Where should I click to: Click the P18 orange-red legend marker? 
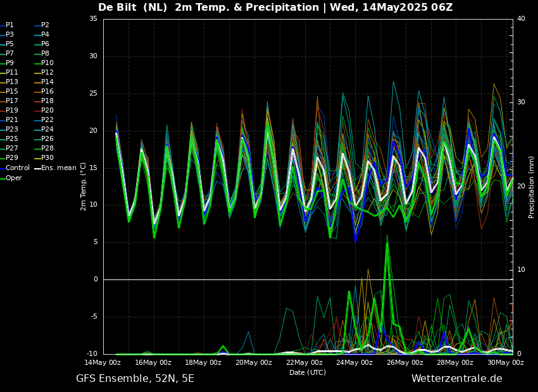click(37, 101)
